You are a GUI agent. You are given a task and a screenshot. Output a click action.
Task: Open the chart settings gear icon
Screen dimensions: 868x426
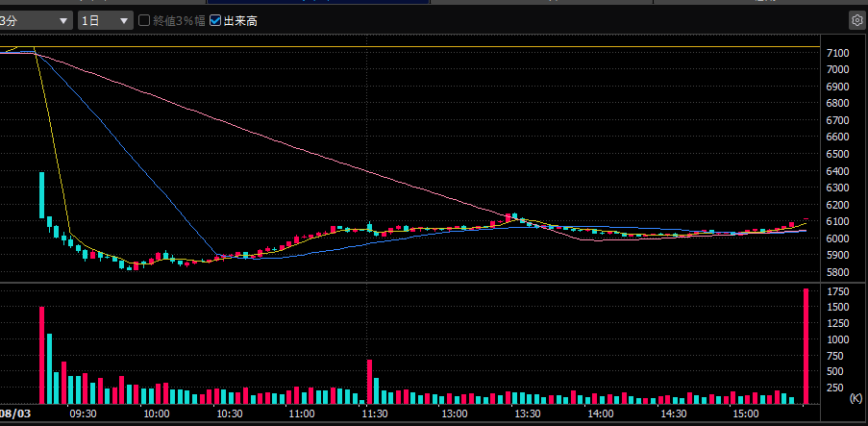pos(856,21)
